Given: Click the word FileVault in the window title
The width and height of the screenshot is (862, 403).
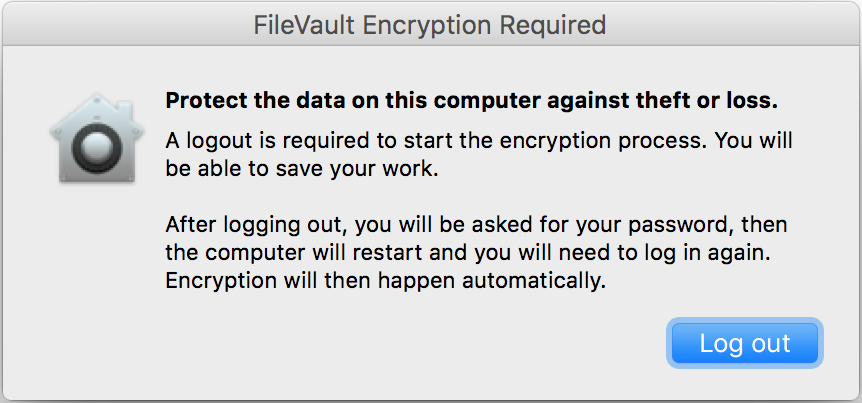Looking at the screenshot, I should [304, 25].
